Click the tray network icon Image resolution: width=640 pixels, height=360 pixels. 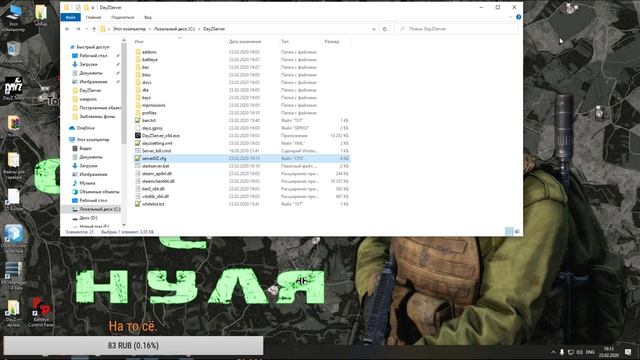click(x=571, y=352)
